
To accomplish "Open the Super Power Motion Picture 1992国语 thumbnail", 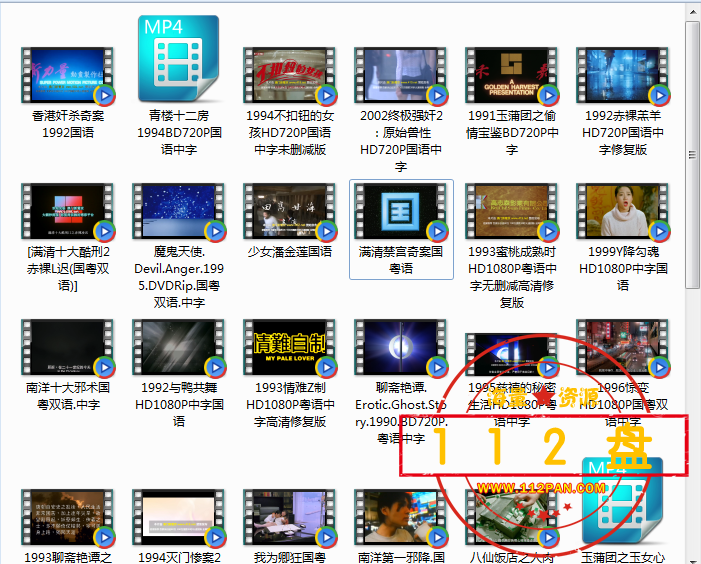I will pos(68,76).
